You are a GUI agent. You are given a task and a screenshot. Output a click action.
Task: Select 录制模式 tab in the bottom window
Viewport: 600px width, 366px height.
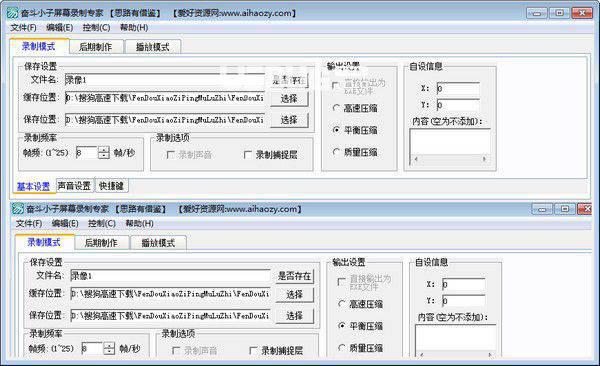[x=44, y=242]
